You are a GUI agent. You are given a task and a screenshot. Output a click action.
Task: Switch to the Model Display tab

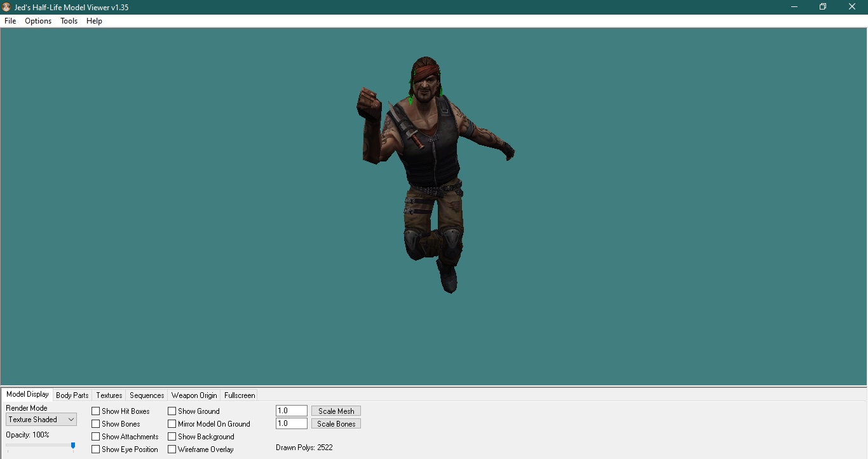tap(27, 394)
